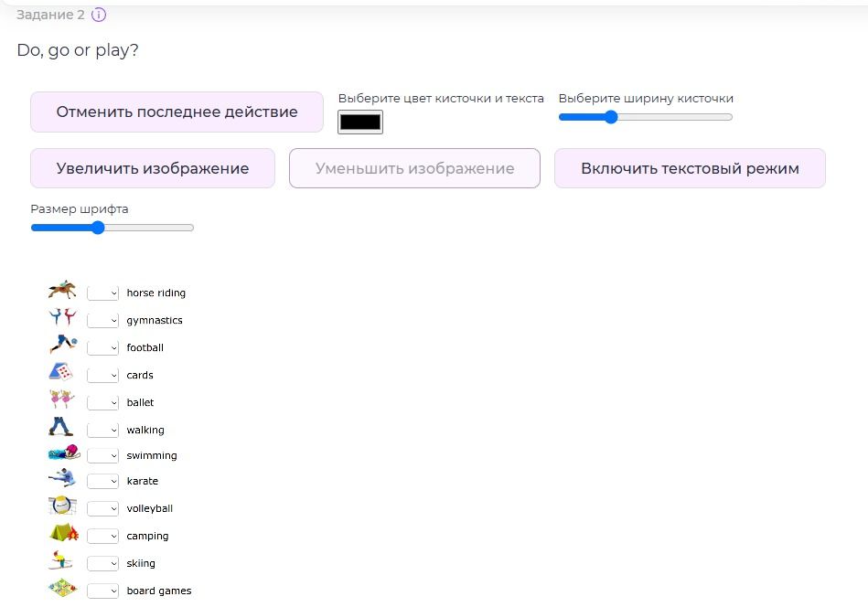
Task: Click the board games icon
Action: point(62,588)
